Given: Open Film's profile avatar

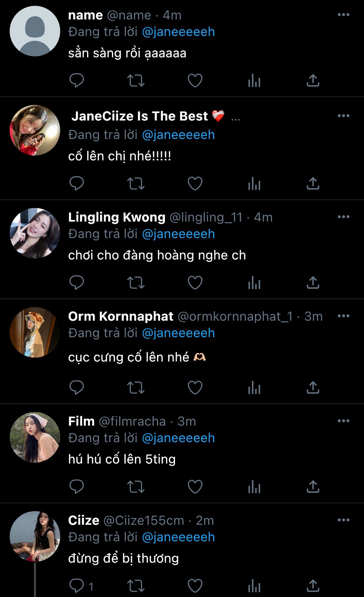Looking at the screenshot, I should [35, 437].
